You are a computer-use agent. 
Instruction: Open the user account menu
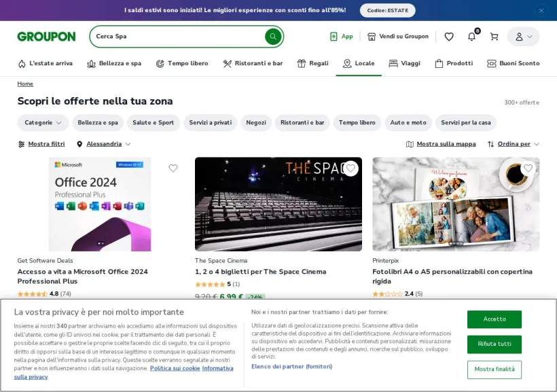click(523, 37)
